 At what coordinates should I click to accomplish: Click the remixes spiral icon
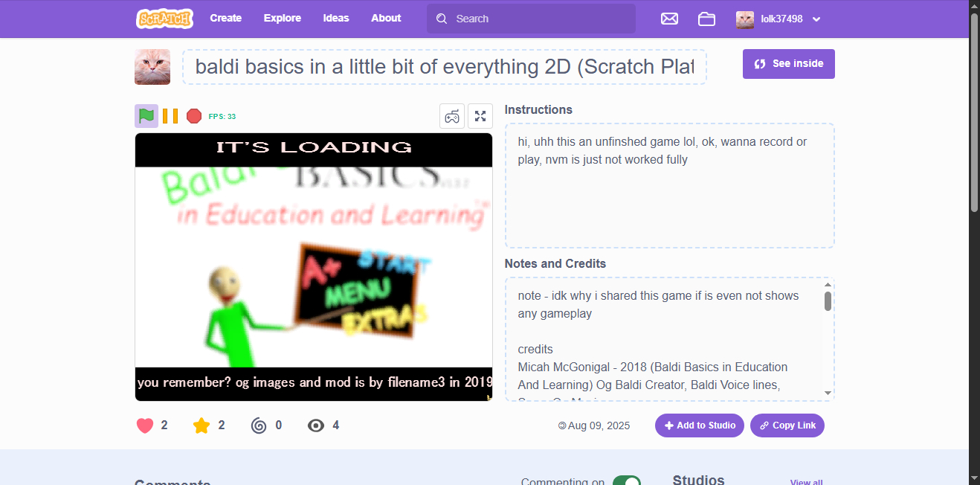click(259, 425)
